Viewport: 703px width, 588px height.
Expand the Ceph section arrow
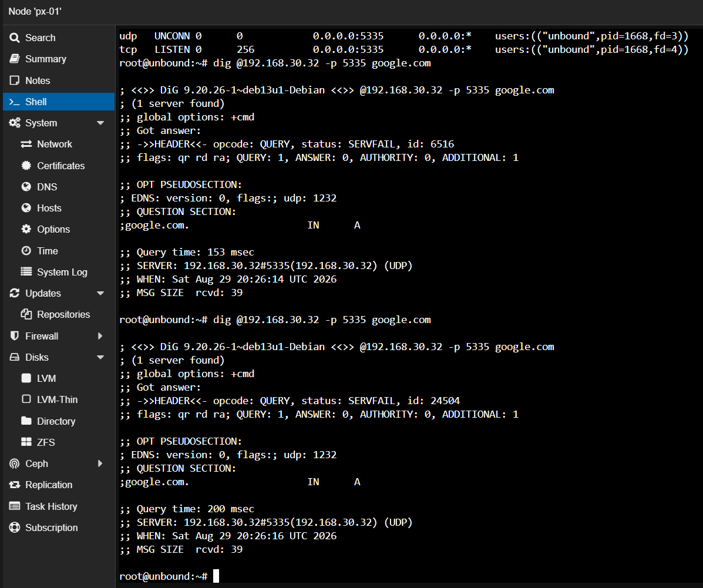pyautogui.click(x=100, y=463)
